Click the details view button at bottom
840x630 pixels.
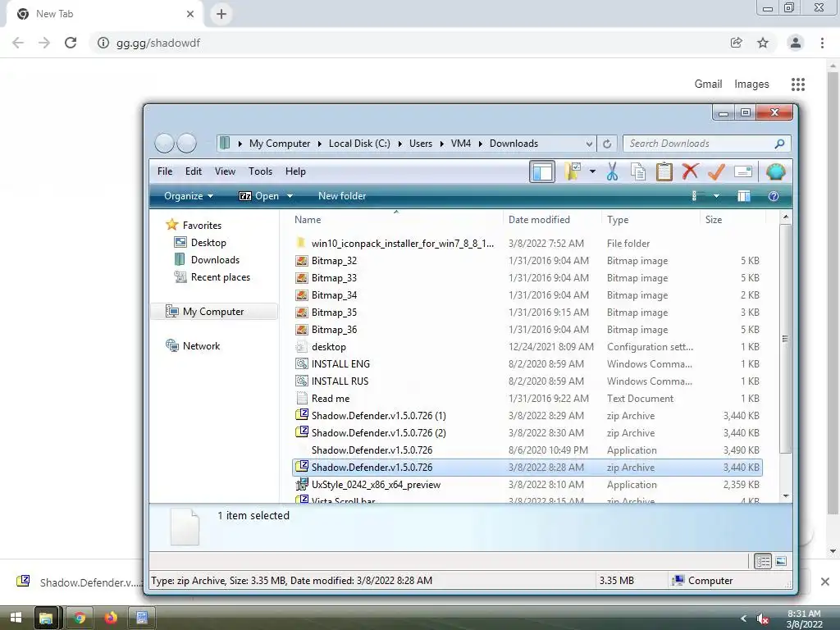[x=763, y=561]
